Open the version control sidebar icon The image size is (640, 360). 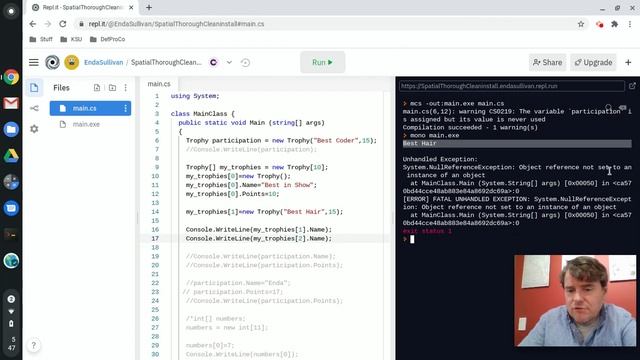[34, 108]
